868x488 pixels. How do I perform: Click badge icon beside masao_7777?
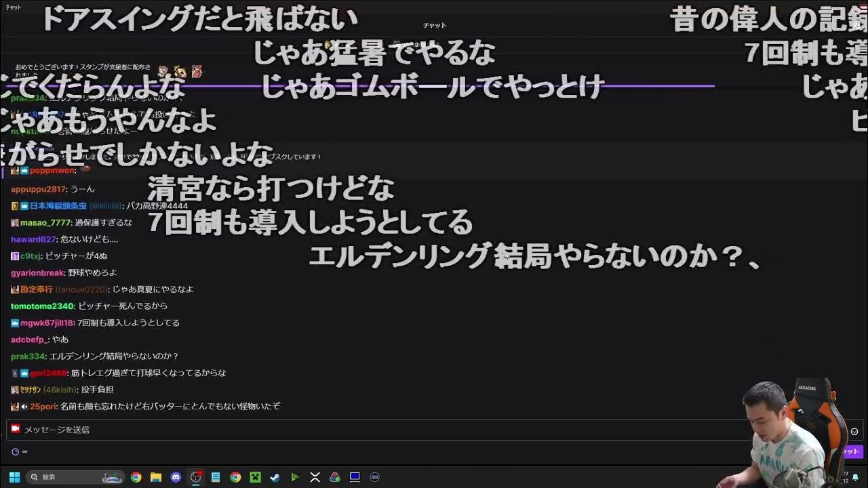pos(15,222)
